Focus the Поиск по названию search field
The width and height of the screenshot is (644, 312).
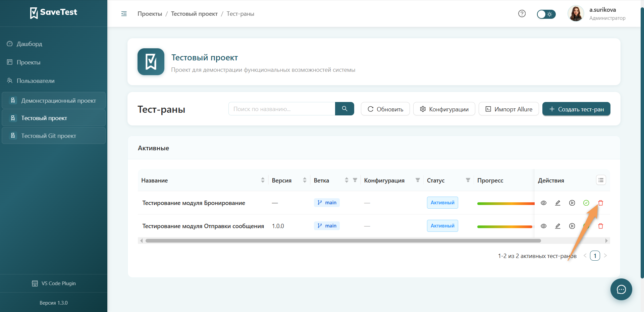(282, 109)
